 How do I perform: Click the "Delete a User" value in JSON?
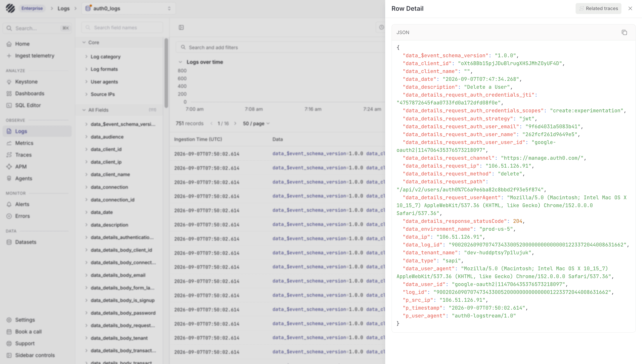[x=487, y=87]
